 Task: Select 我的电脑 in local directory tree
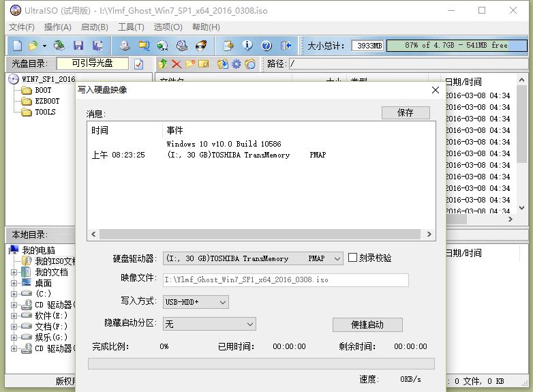38,250
